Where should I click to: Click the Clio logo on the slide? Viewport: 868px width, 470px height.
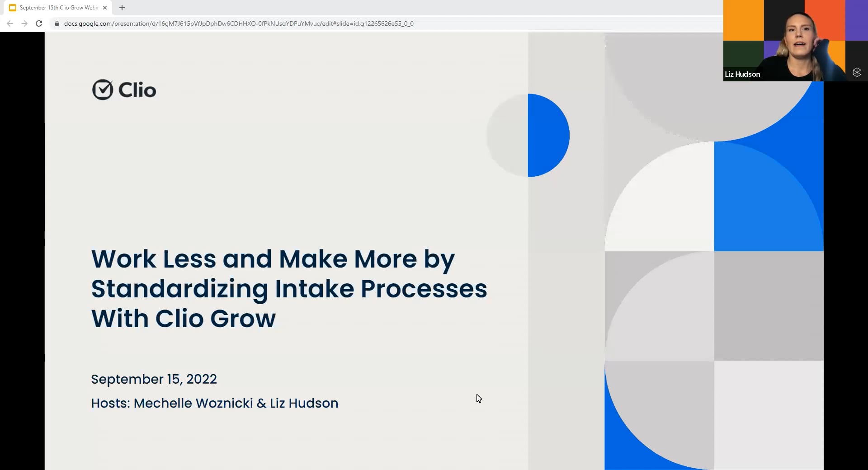[123, 89]
